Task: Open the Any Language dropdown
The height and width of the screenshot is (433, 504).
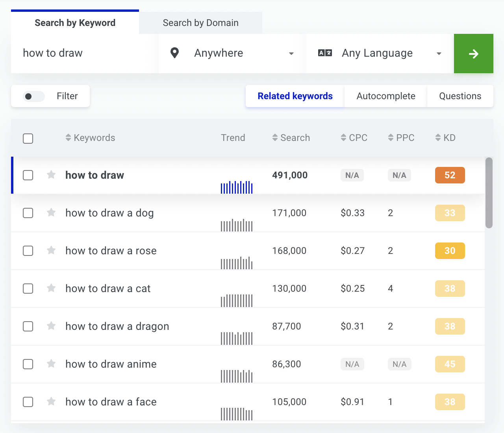Action: pos(380,54)
